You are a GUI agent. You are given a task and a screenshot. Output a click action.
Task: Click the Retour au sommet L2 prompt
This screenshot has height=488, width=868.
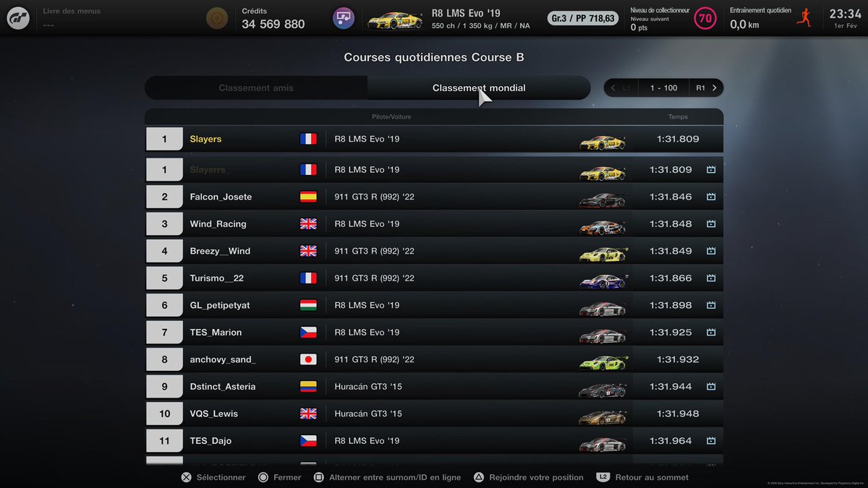[642, 477]
